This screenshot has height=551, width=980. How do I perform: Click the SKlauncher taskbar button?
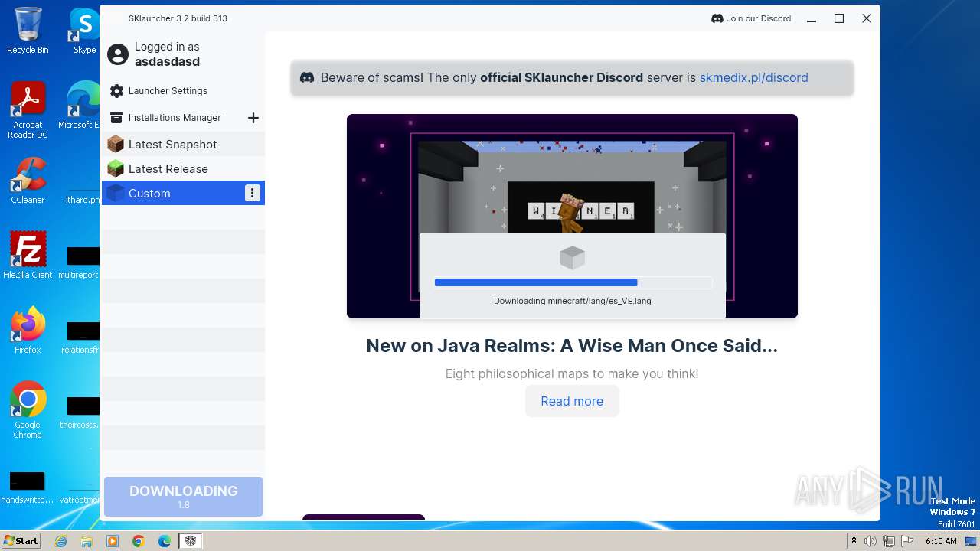pos(190,541)
